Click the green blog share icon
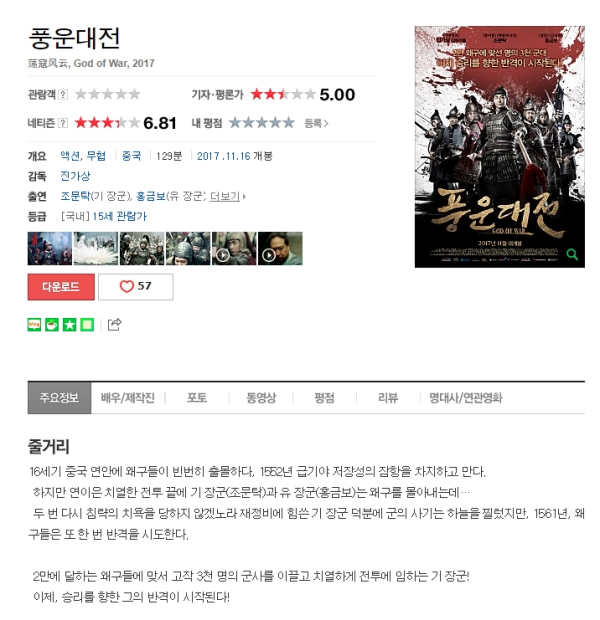Screen dimensions: 600x620 34,325
